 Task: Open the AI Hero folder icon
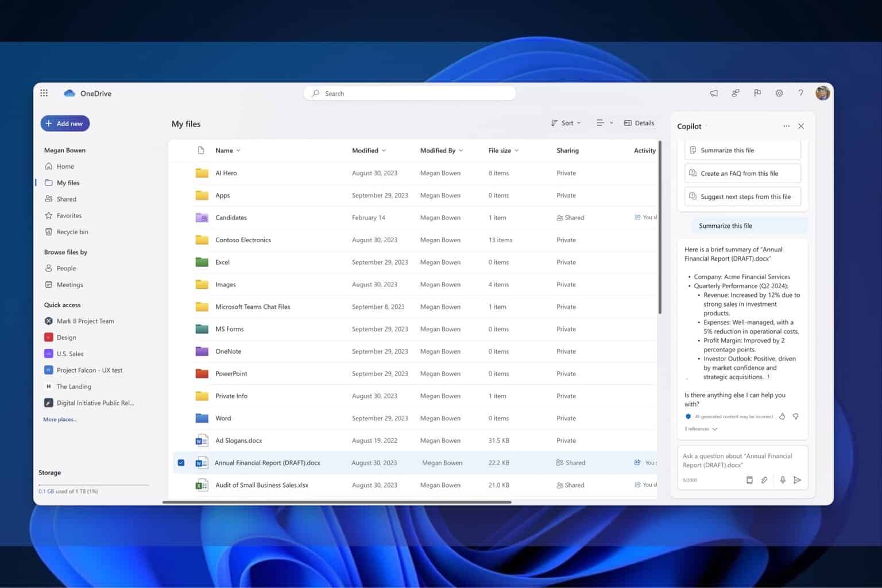click(202, 173)
